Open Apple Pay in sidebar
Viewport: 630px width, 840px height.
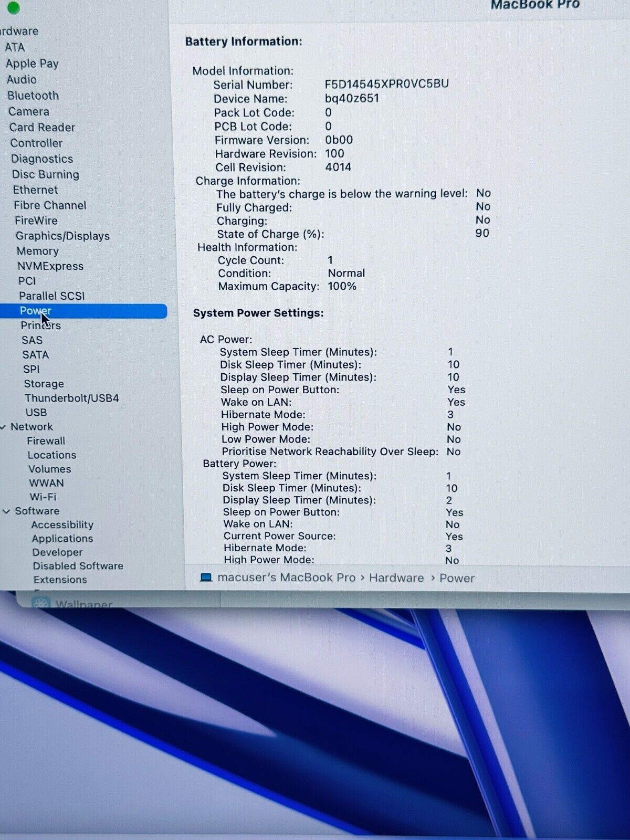point(32,64)
